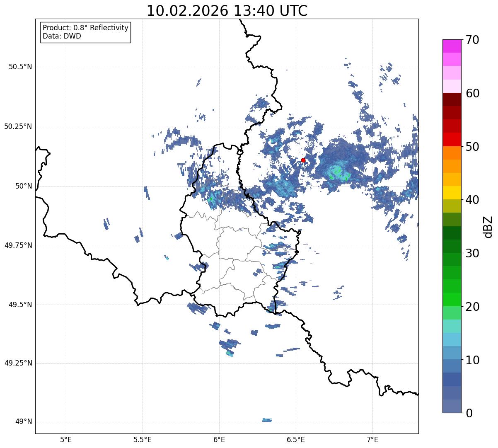
Task: Click the latitude label 49.25°N
Action: [x=18, y=363]
